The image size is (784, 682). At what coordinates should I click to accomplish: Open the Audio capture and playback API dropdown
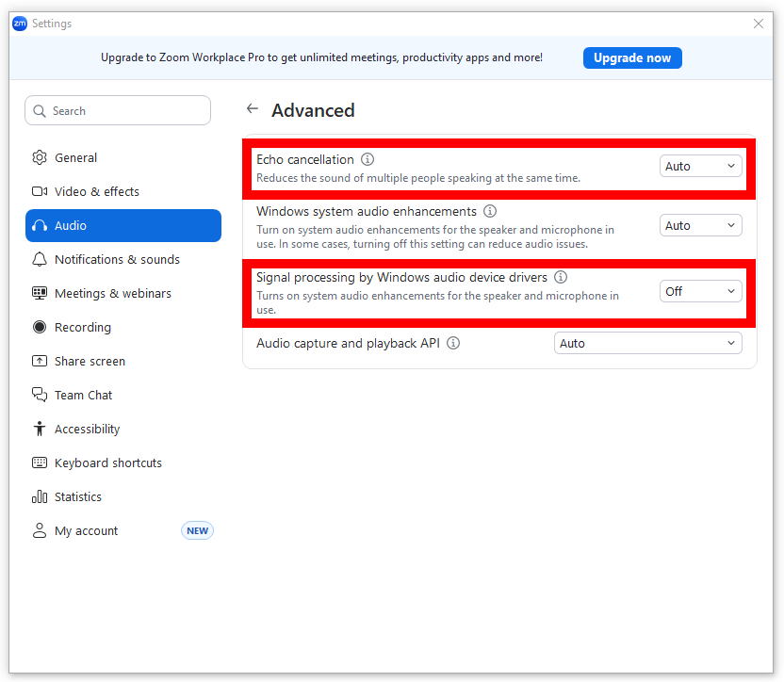point(647,343)
